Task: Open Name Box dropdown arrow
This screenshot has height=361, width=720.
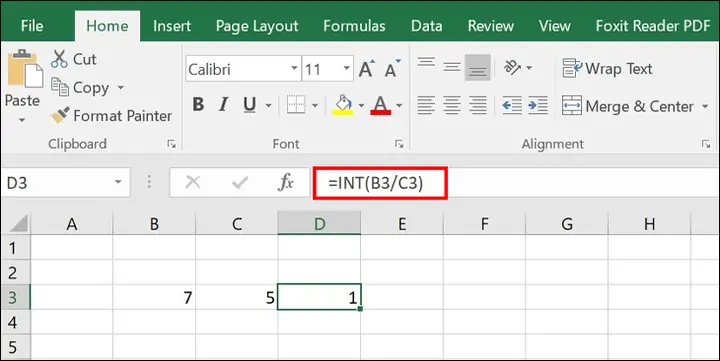Action: click(x=118, y=182)
